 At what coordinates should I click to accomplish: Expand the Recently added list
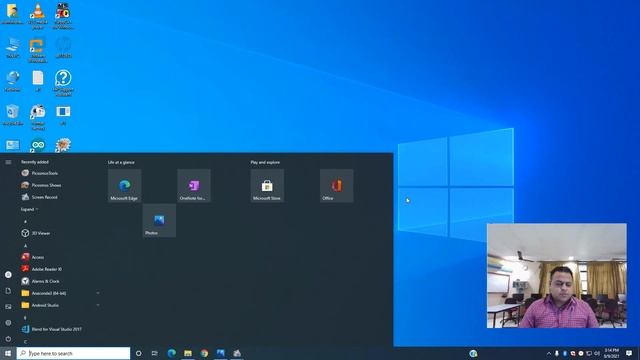coord(29,209)
